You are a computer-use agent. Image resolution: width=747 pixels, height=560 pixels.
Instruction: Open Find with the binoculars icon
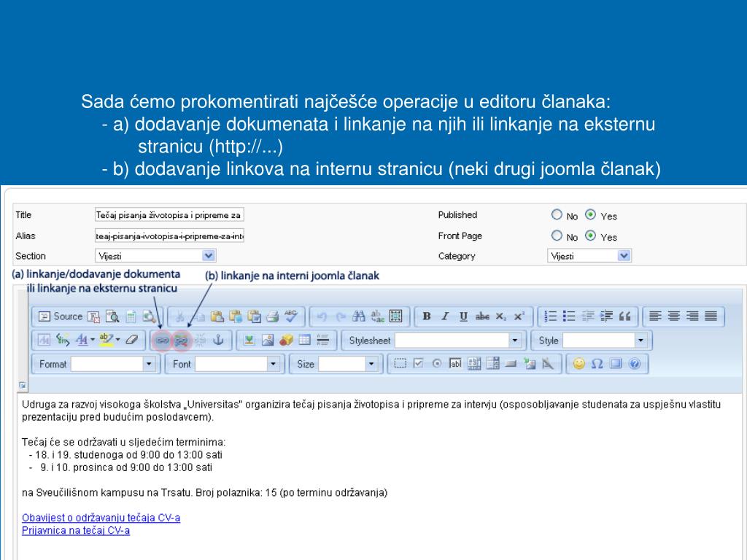(359, 316)
